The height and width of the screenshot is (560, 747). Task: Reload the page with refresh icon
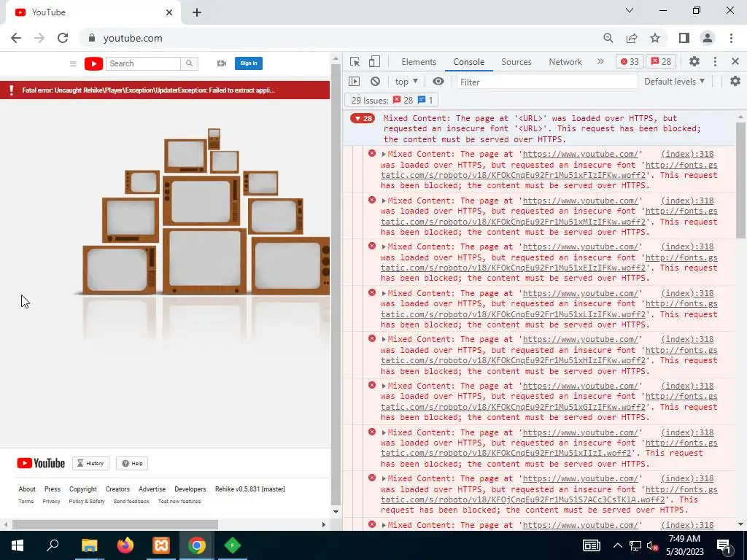pyautogui.click(x=63, y=38)
